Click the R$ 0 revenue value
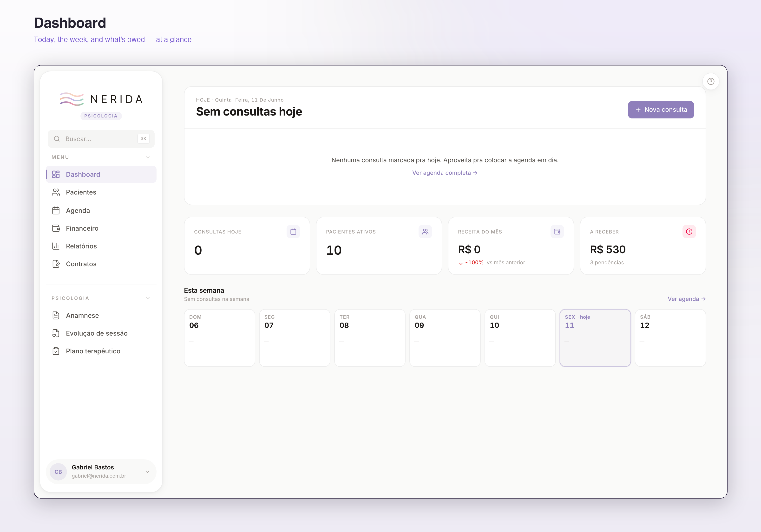 pos(469,249)
